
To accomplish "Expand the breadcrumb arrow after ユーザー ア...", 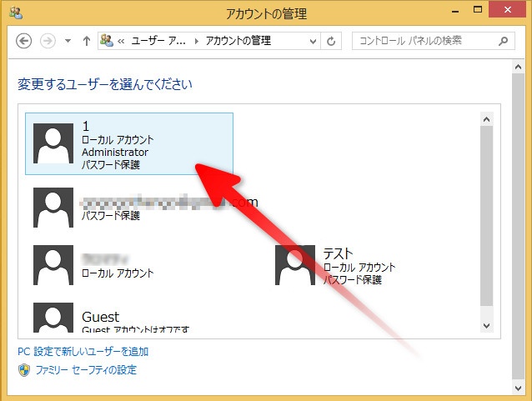I will (196, 42).
